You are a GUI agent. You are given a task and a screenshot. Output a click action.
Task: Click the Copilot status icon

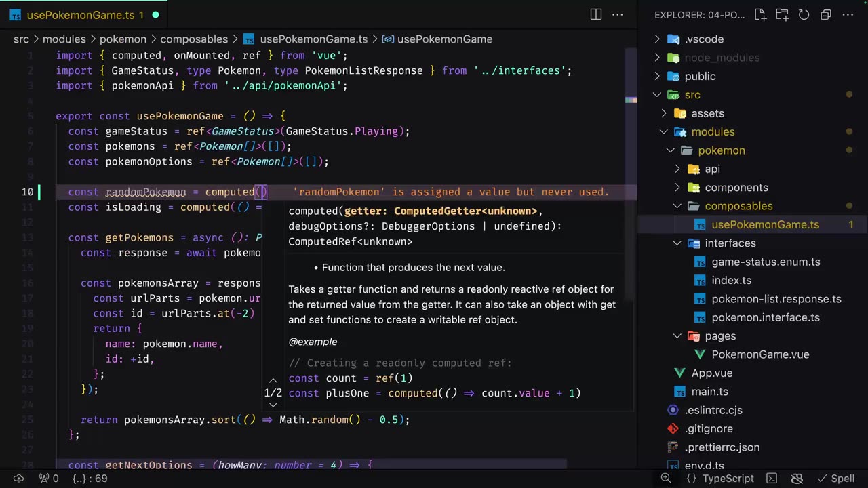coord(797,479)
